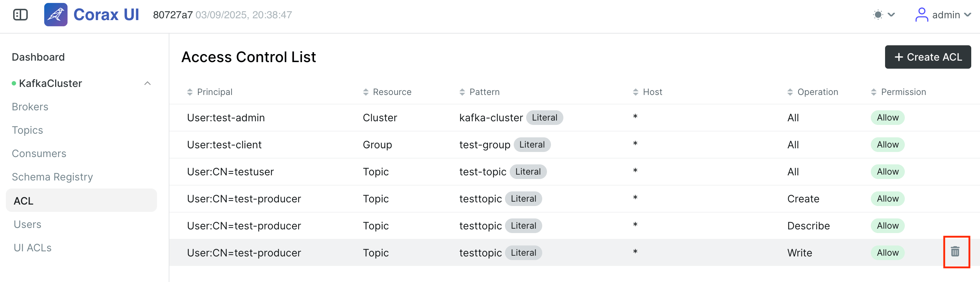Sort by Operation column arrows
This screenshot has width=980, height=282.
tap(790, 92)
